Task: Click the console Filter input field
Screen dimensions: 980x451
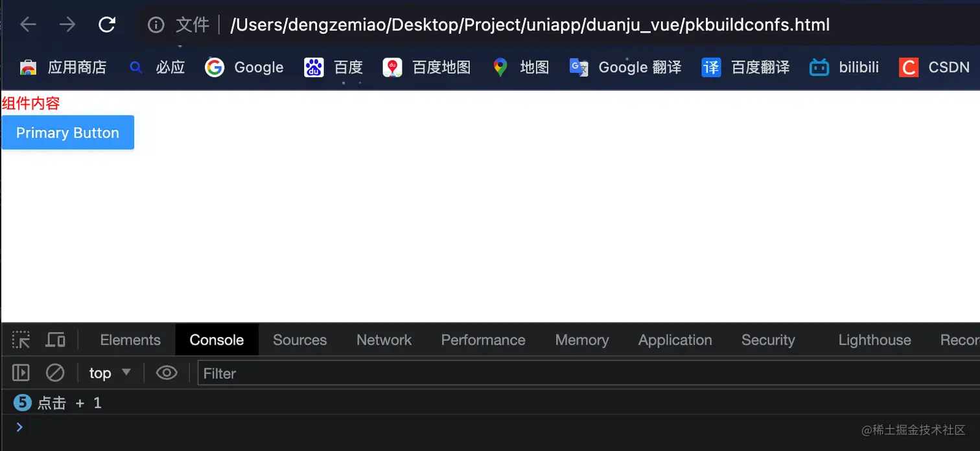Action: (589, 373)
